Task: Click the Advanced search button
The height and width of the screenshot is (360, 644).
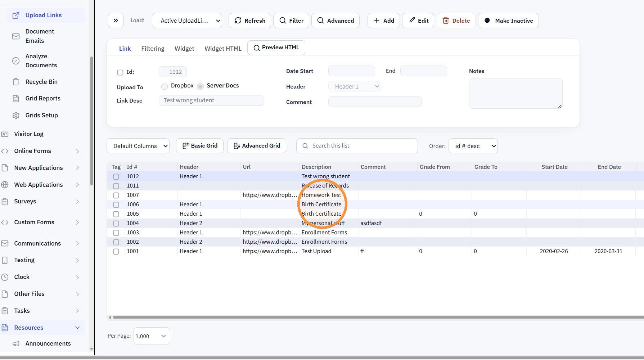Action: (335, 21)
